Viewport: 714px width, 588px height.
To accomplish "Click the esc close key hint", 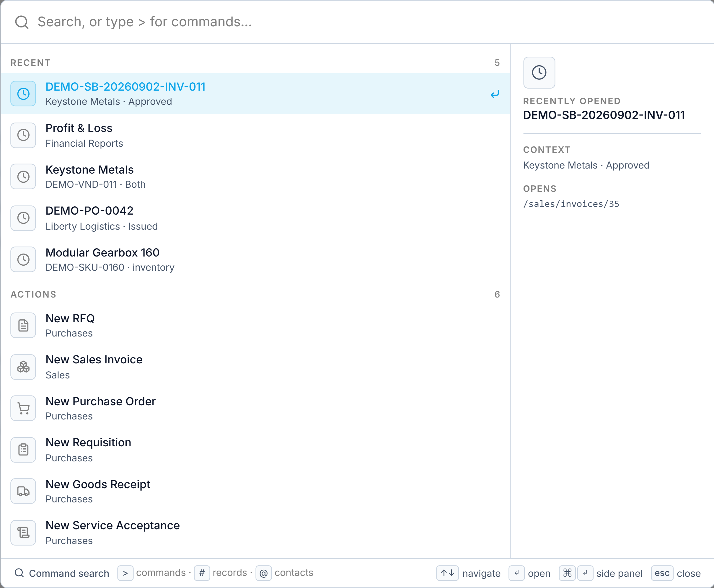I will tap(662, 573).
